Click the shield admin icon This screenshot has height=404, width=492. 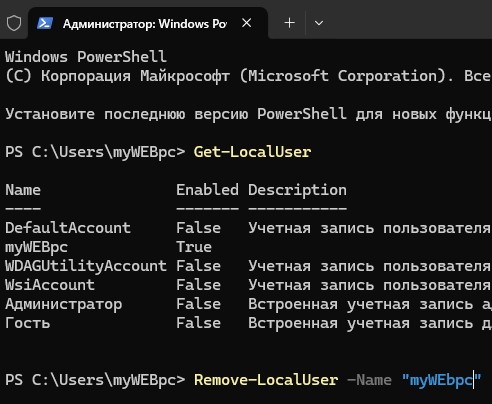coord(14,23)
